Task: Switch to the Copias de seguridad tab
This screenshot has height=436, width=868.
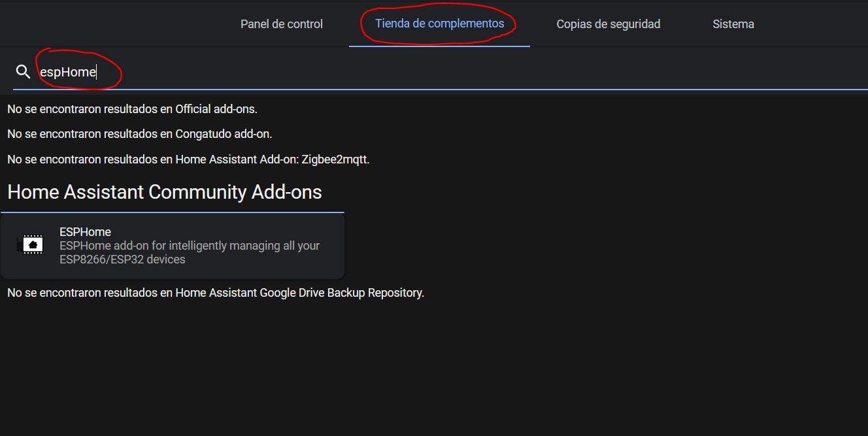Action: point(608,24)
